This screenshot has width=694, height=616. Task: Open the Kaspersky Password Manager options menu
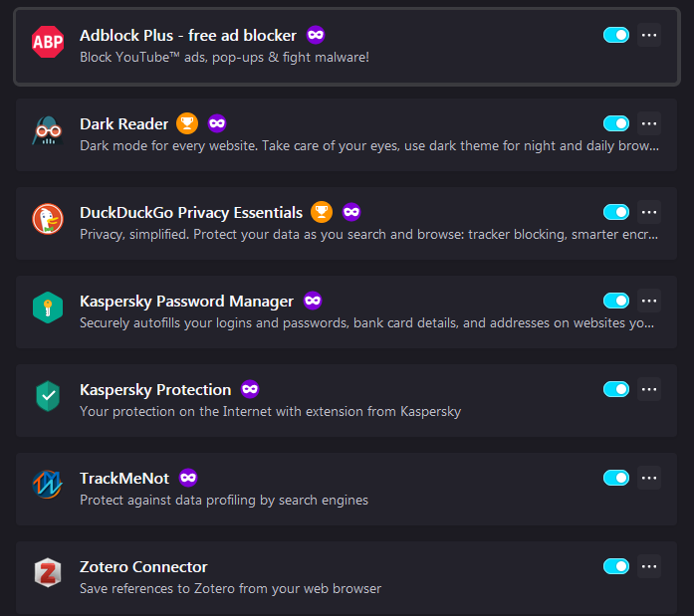point(649,301)
